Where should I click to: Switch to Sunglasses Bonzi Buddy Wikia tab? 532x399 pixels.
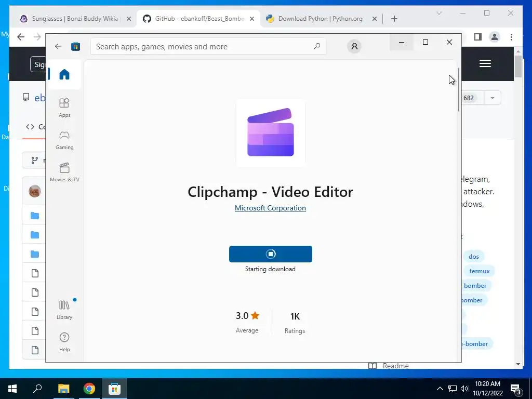click(x=75, y=19)
